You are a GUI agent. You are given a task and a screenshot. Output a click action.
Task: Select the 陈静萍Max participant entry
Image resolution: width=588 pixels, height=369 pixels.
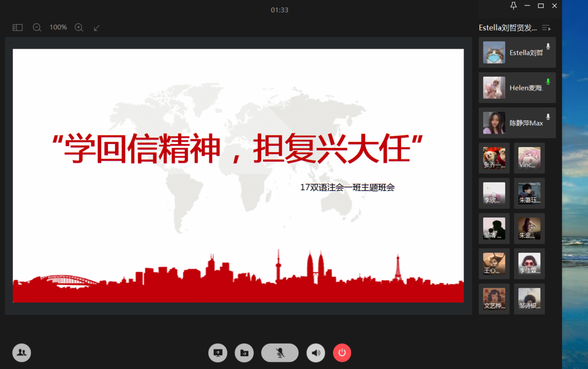click(x=517, y=123)
